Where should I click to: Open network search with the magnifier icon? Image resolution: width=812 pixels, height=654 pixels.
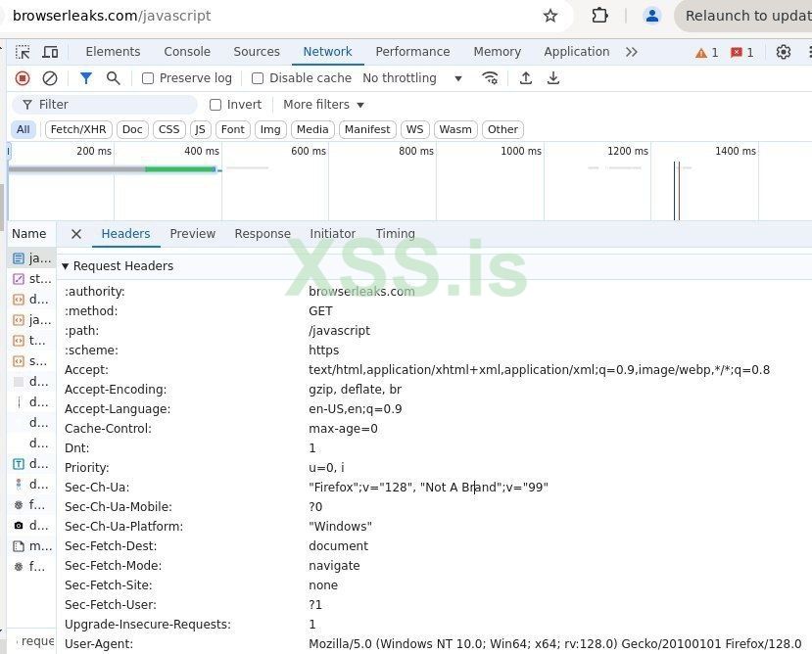(113, 78)
